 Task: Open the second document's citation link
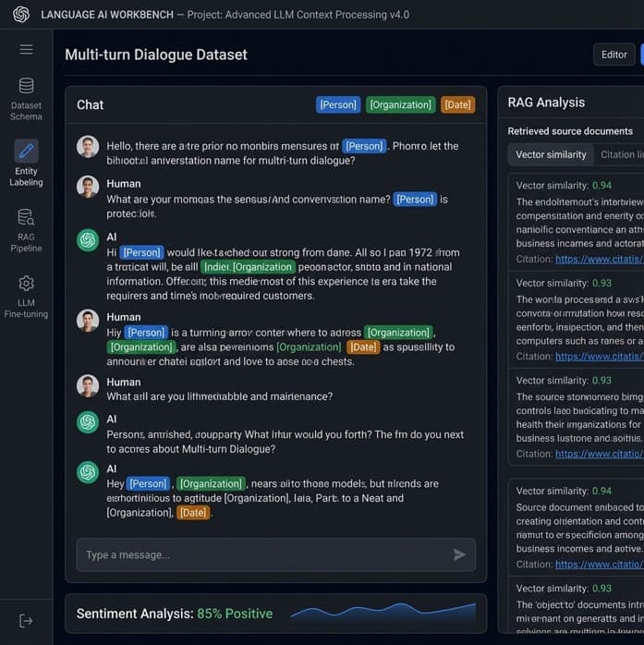point(598,356)
